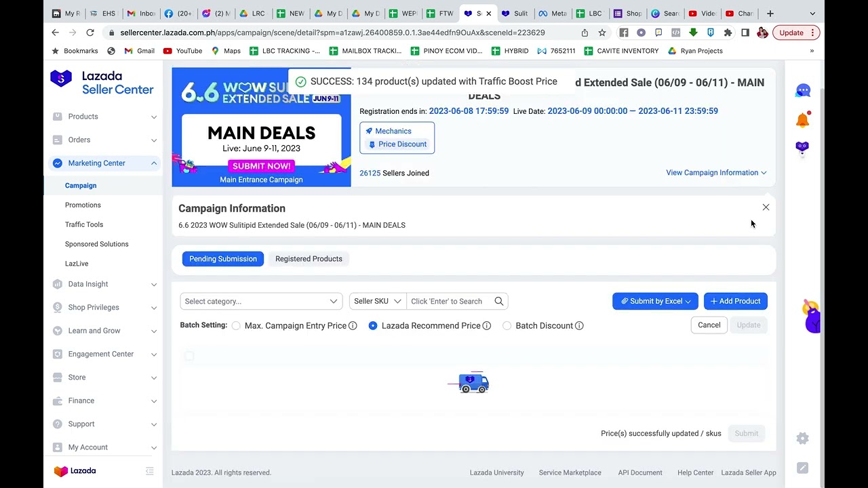Click the 26125 Sellers Joined count
This screenshot has width=868, height=488.
(x=394, y=174)
